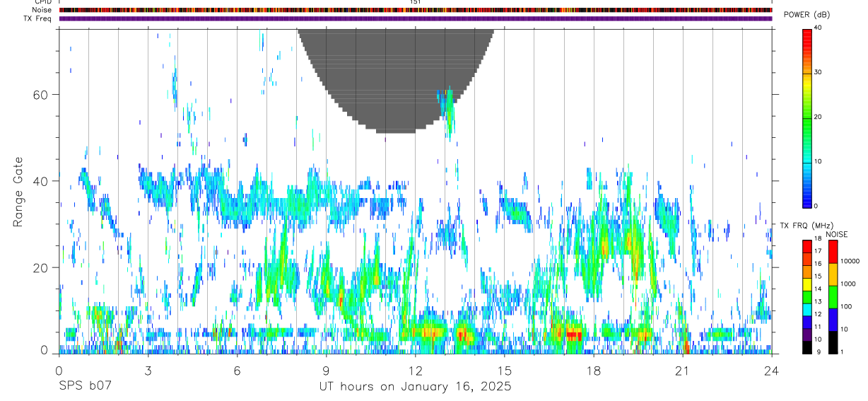Pick the yellow swatch in the TX FRQ legend
The width and height of the screenshot is (868, 401).
coord(807,284)
